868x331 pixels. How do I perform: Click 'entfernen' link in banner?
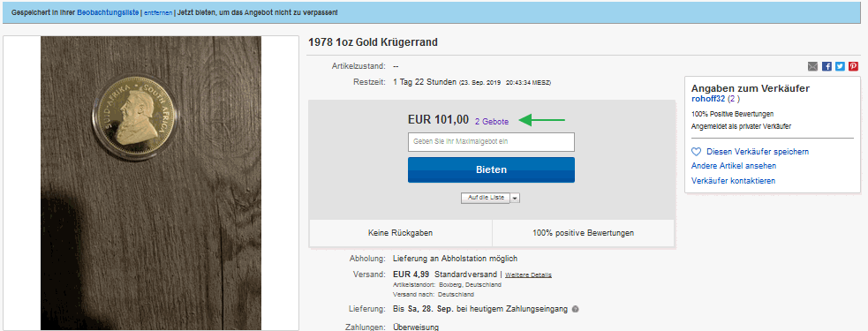pos(158,12)
